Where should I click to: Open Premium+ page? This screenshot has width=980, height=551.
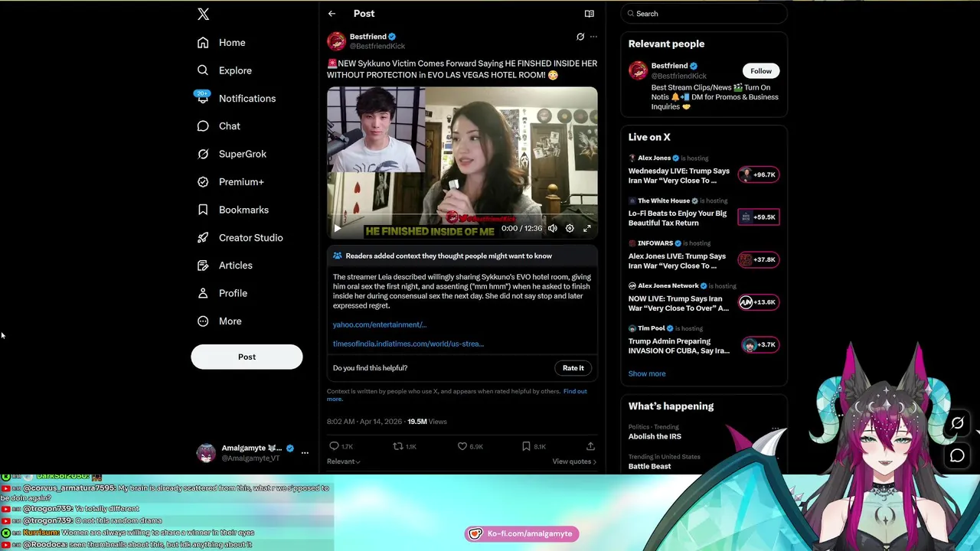pyautogui.click(x=230, y=182)
